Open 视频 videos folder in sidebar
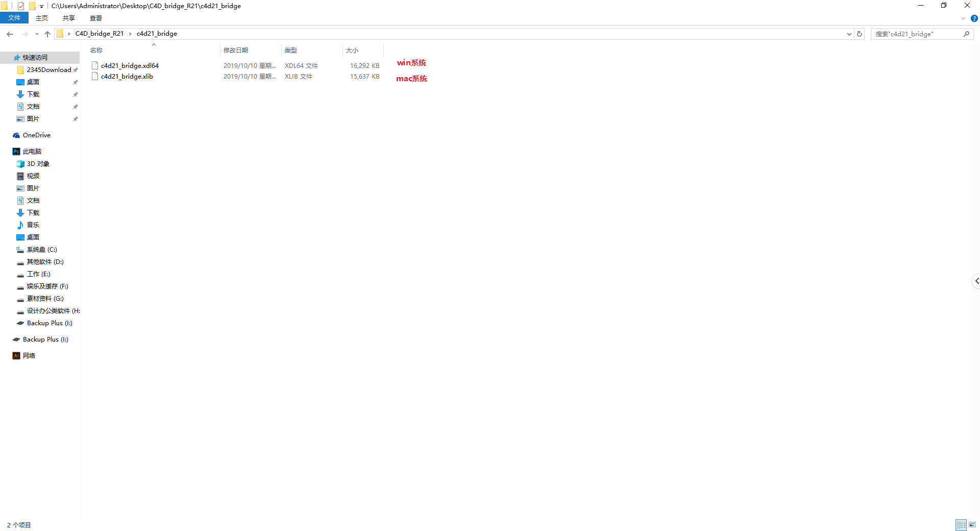Image resolution: width=980 pixels, height=531 pixels. coord(33,176)
